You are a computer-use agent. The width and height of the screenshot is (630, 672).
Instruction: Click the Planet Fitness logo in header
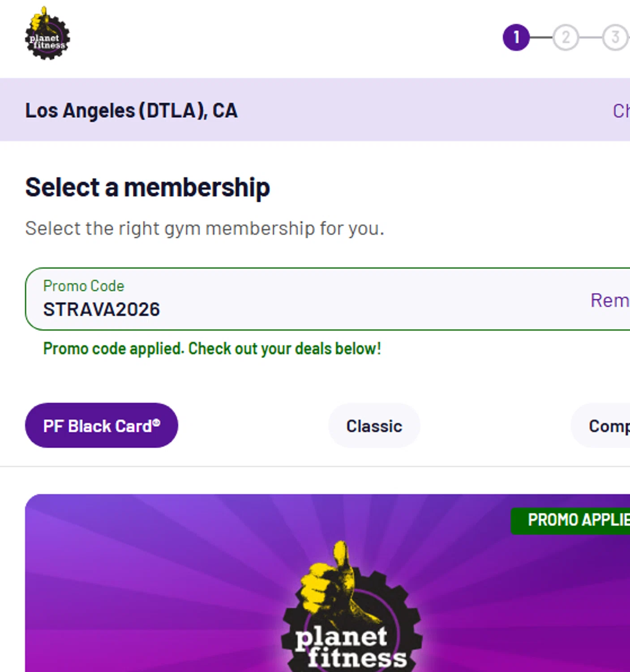click(47, 34)
